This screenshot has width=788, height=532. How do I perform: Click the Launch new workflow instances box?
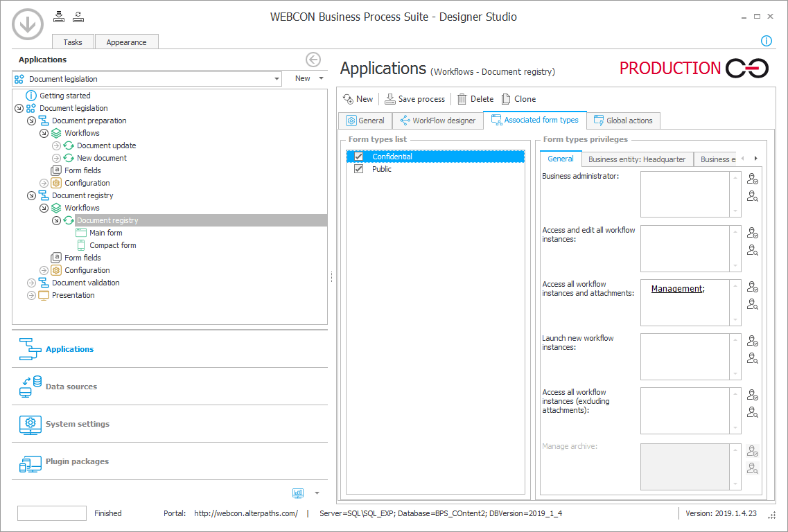685,357
